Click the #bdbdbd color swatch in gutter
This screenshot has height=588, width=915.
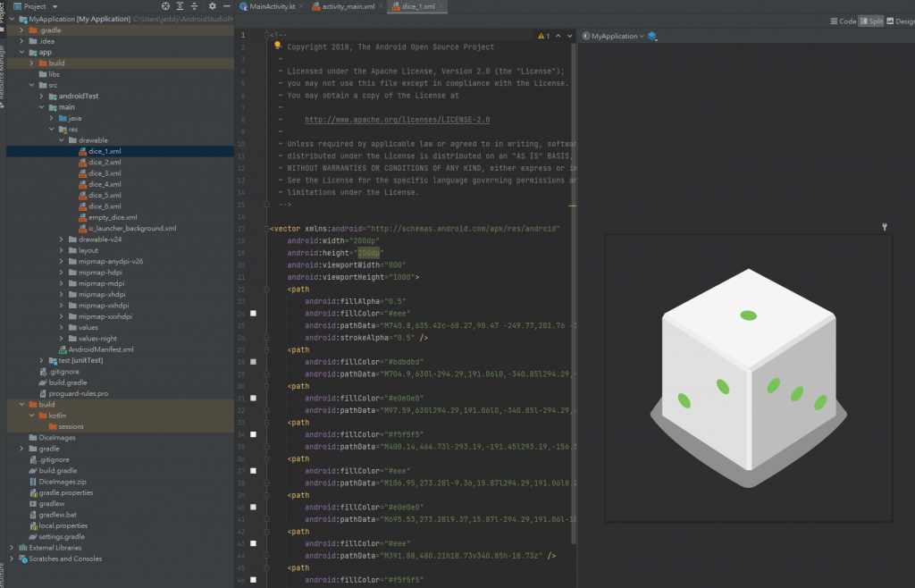click(x=253, y=362)
